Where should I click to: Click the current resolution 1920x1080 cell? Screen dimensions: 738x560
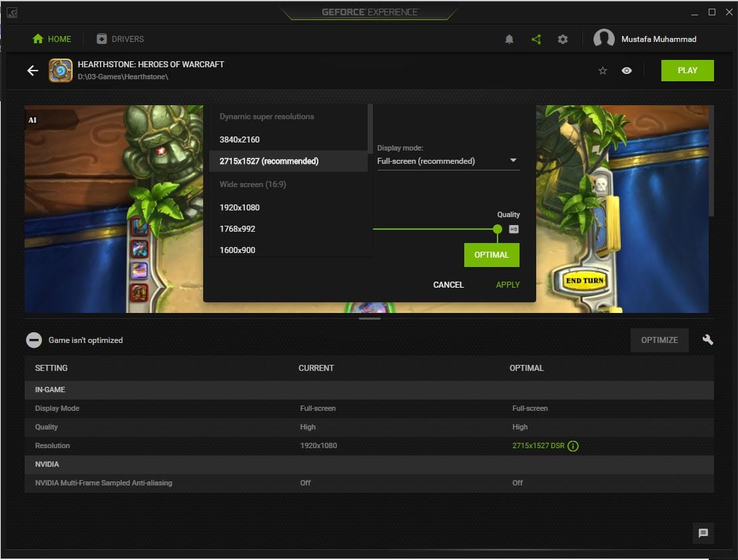tap(318, 445)
